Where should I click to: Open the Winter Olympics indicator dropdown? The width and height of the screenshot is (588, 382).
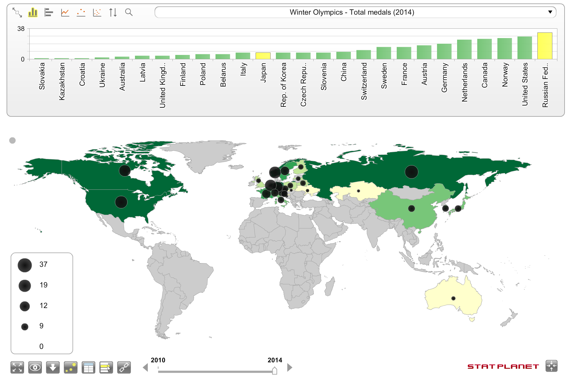(351, 12)
